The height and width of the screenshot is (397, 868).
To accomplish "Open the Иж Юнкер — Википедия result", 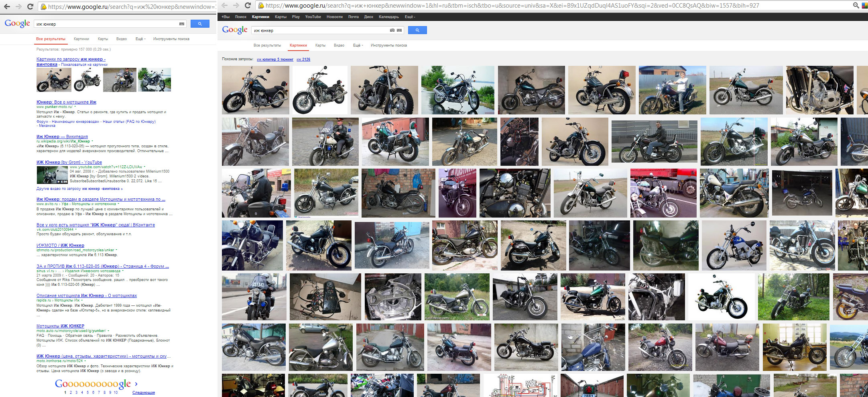I will click(x=62, y=136).
